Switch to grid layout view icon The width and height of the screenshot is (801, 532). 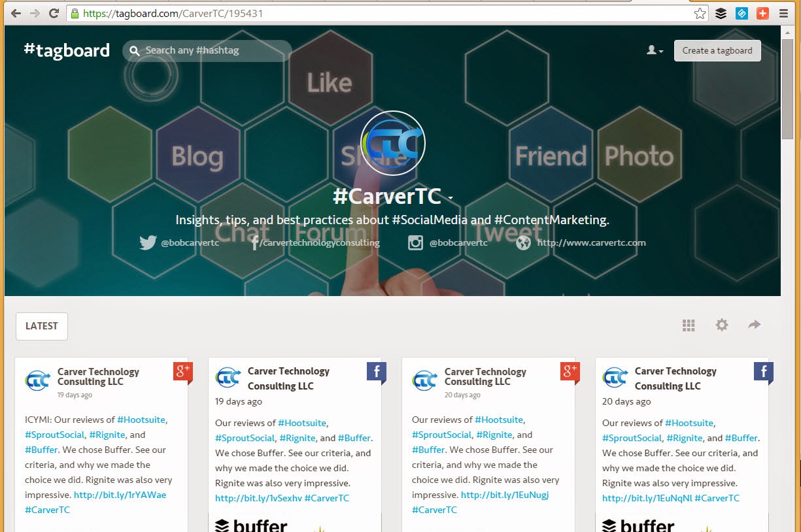click(689, 325)
